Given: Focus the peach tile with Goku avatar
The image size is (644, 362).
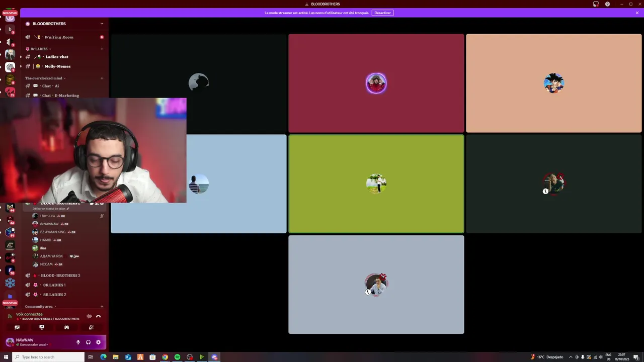Looking at the screenshot, I should pos(554,83).
